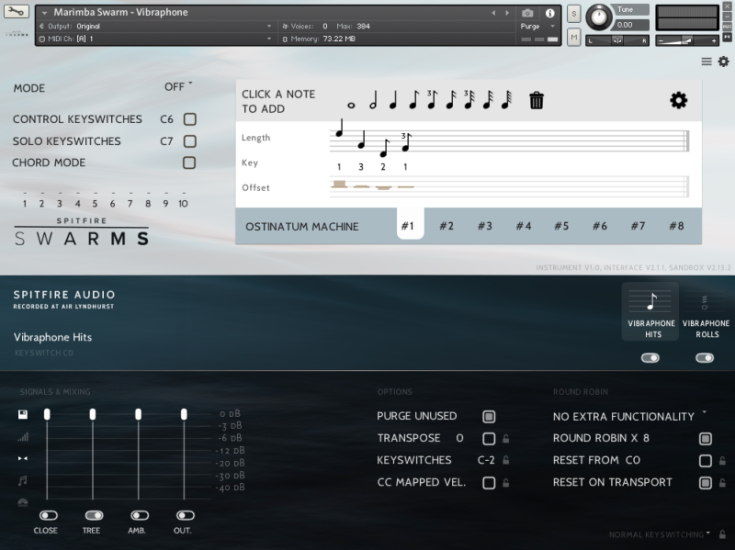Expand the No Extra Functionality dropdown

(630, 416)
